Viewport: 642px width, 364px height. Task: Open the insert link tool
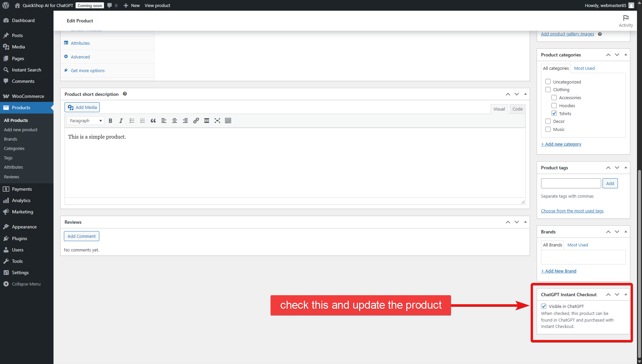(196, 121)
